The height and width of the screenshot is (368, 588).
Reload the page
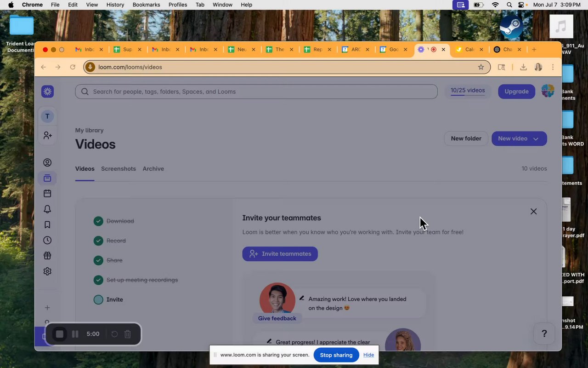coord(73,67)
